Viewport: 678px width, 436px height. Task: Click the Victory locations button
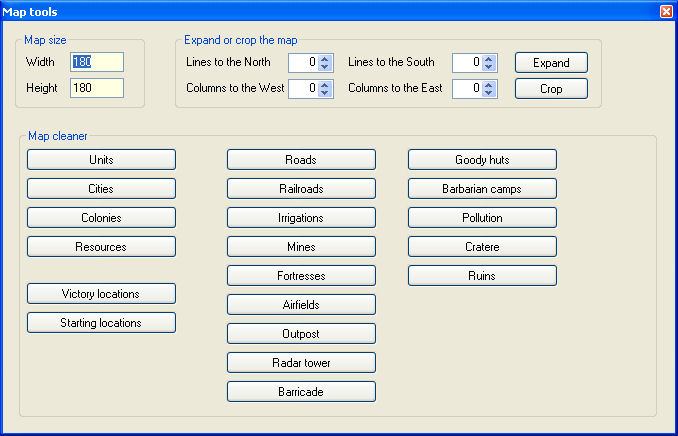click(x=101, y=294)
